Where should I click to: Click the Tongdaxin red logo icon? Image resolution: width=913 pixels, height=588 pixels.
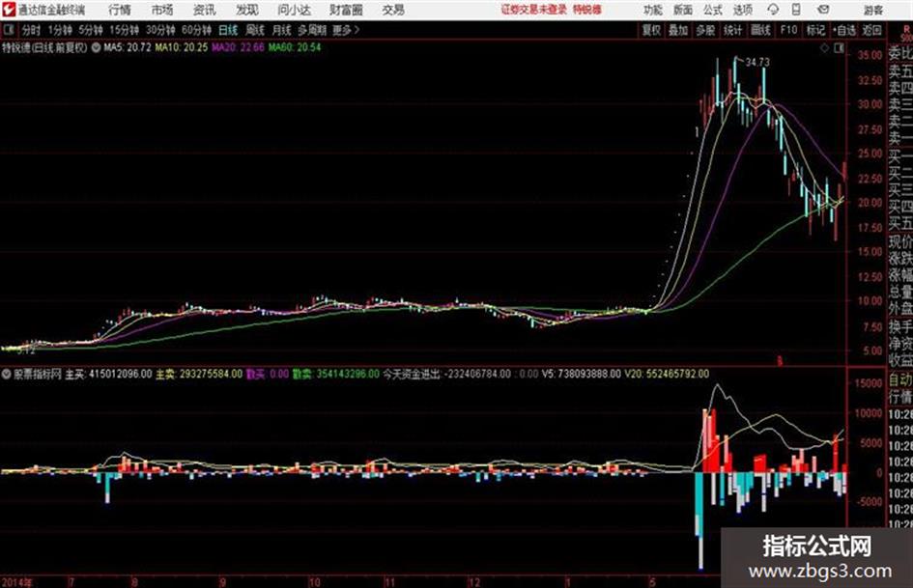[x=9, y=10]
